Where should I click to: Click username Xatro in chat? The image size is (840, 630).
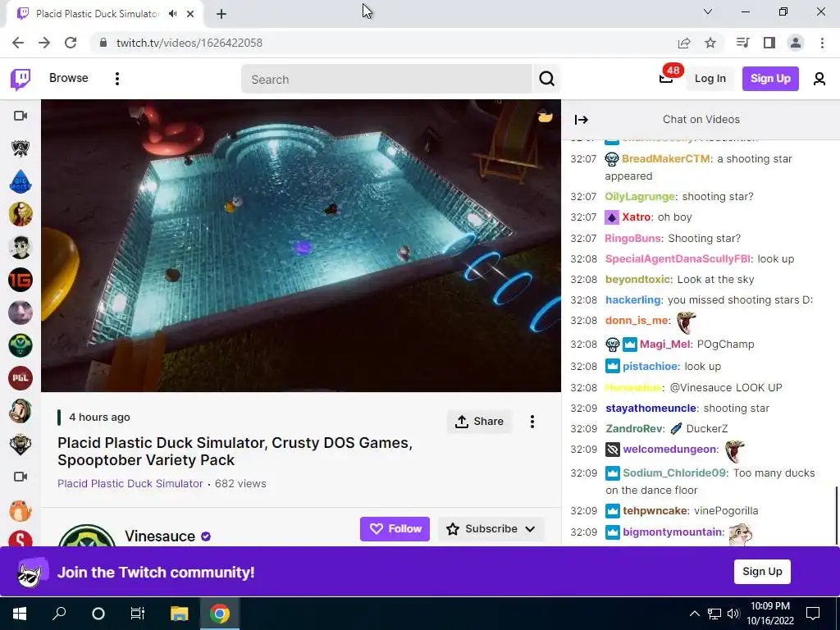point(637,217)
